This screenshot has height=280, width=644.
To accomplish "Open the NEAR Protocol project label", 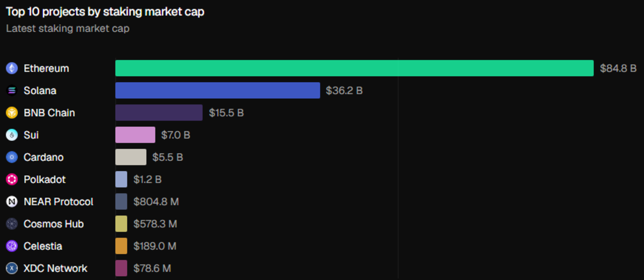I will pyautogui.click(x=58, y=202).
